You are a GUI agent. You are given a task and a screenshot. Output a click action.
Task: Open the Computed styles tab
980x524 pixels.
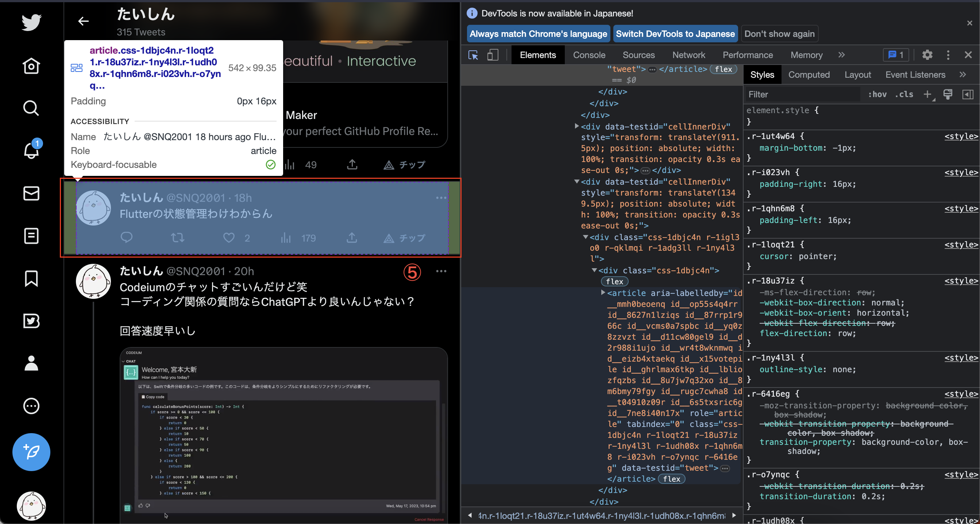pyautogui.click(x=809, y=74)
